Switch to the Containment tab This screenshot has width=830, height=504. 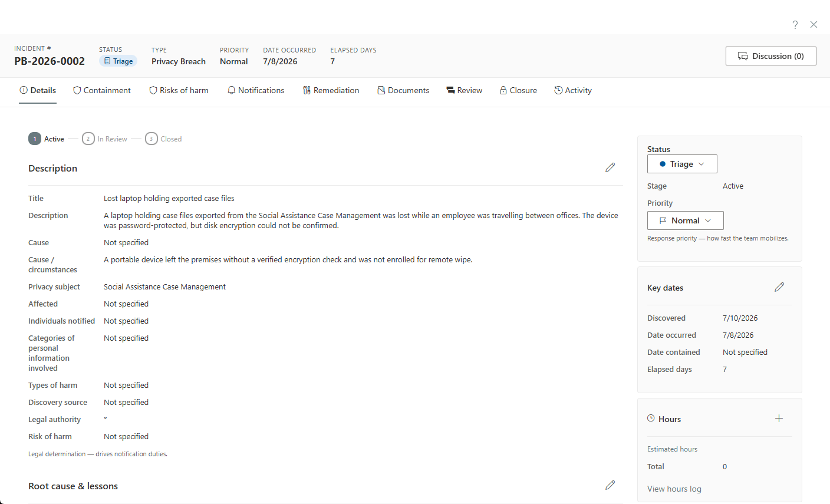[102, 90]
